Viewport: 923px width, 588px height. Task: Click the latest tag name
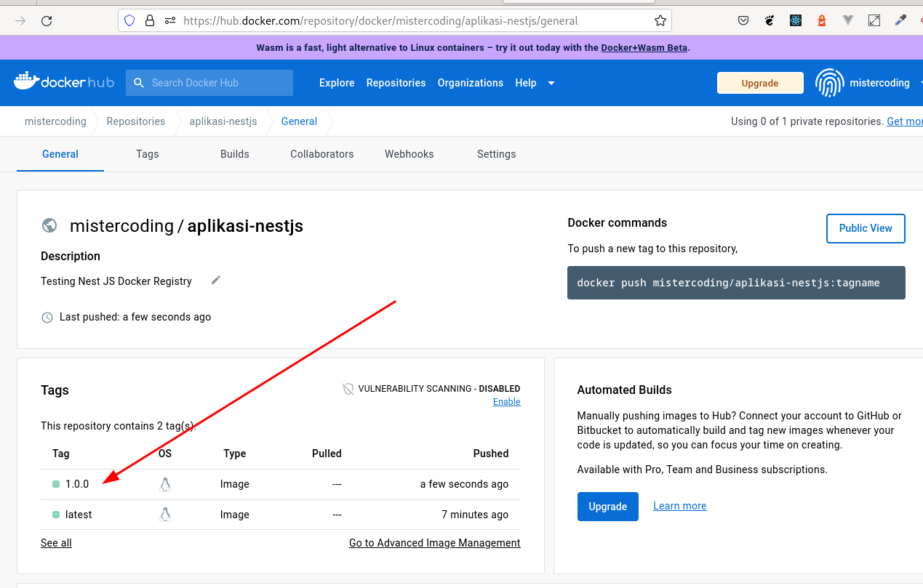tap(79, 515)
